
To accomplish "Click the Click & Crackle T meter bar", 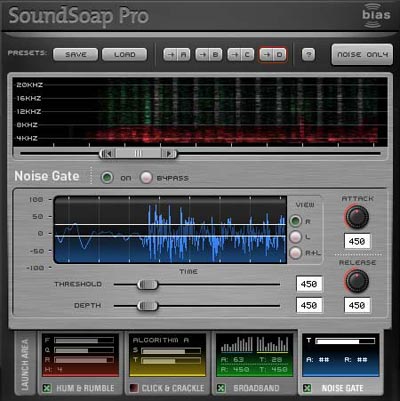I will pos(171,360).
